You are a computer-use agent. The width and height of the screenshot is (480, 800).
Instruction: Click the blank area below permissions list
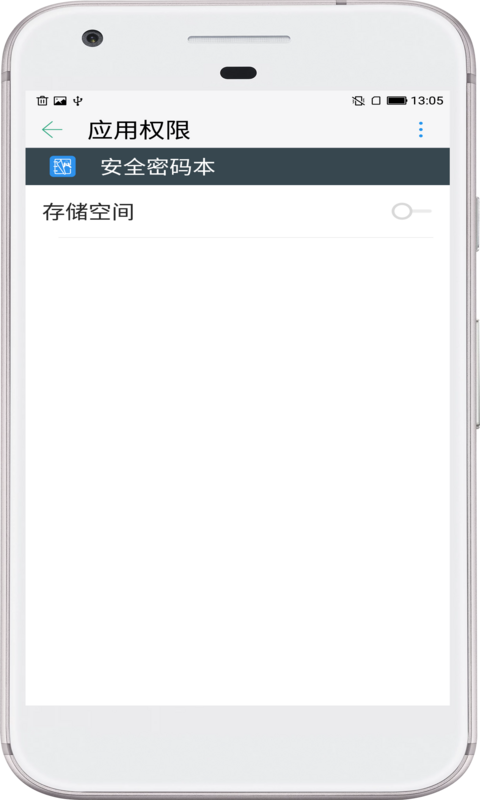pos(238,471)
